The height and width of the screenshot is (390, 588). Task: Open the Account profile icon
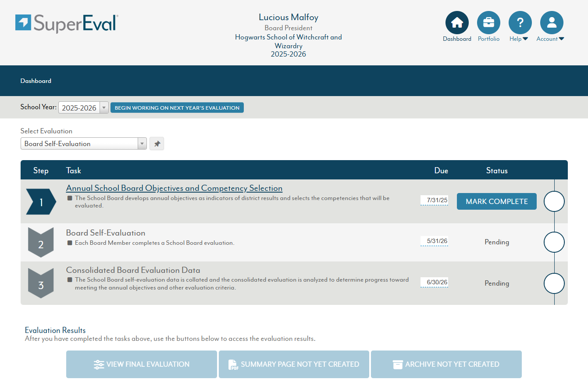[552, 23]
